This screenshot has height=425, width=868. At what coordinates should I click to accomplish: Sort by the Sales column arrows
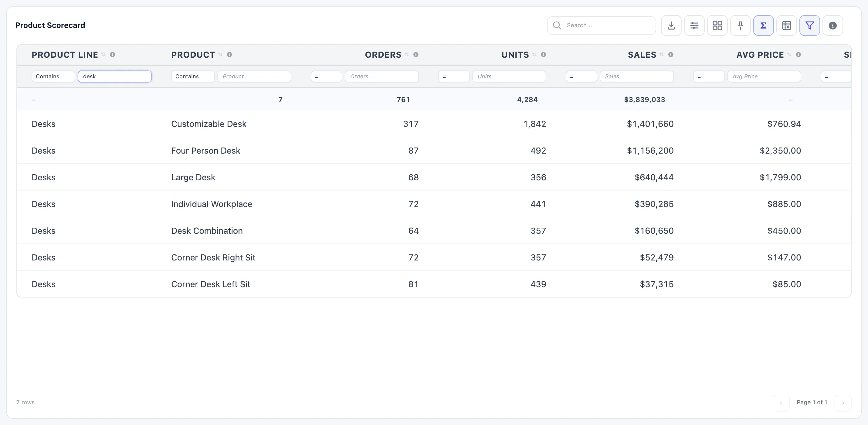pos(662,55)
